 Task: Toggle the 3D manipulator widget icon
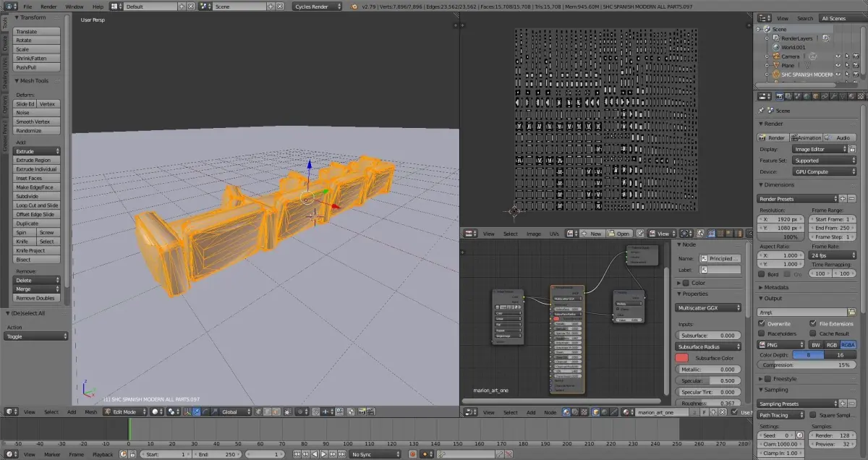(187, 412)
